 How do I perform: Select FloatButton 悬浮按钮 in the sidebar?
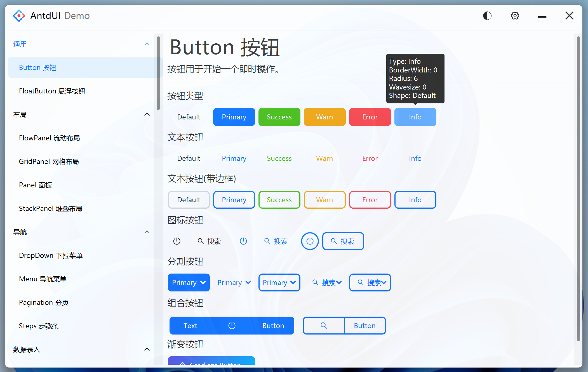(x=52, y=91)
